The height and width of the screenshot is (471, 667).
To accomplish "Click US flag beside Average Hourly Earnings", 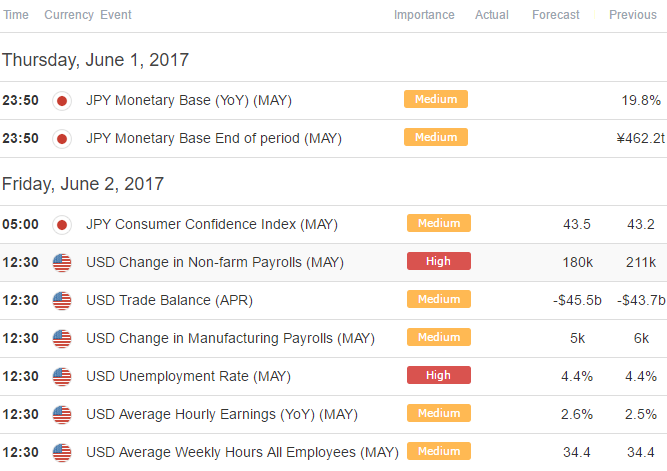I will click(x=62, y=415).
